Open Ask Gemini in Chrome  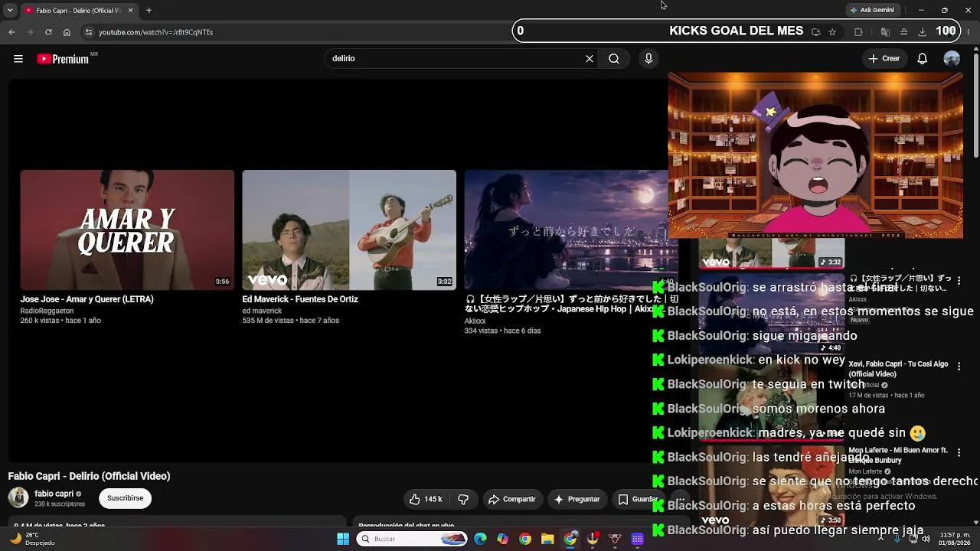pos(872,10)
